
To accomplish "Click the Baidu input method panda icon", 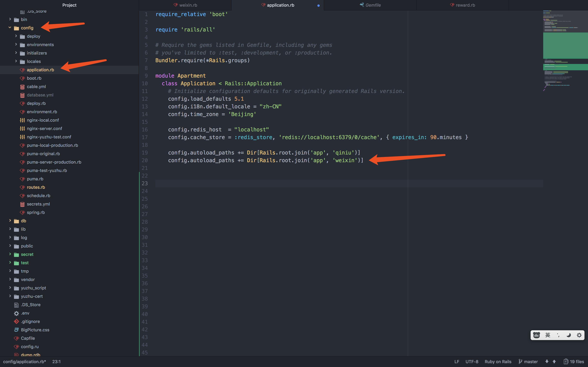I will (537, 335).
